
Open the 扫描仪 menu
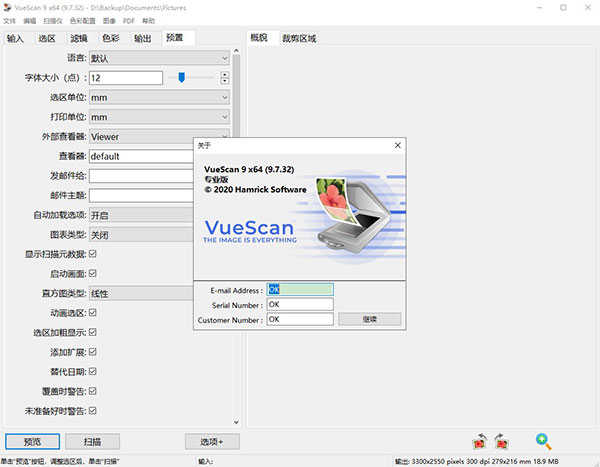pos(53,21)
